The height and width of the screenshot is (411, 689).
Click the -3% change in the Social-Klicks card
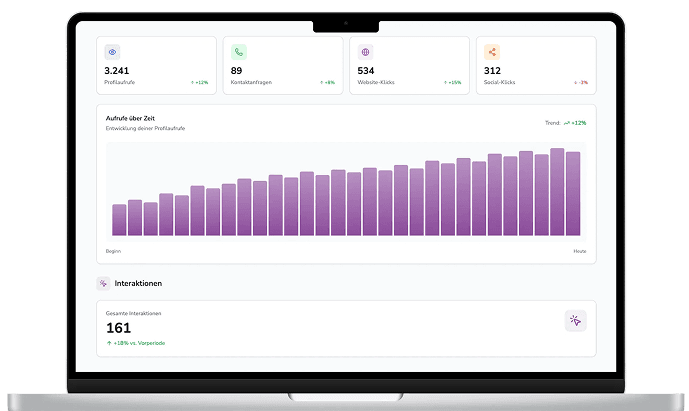[x=583, y=83]
